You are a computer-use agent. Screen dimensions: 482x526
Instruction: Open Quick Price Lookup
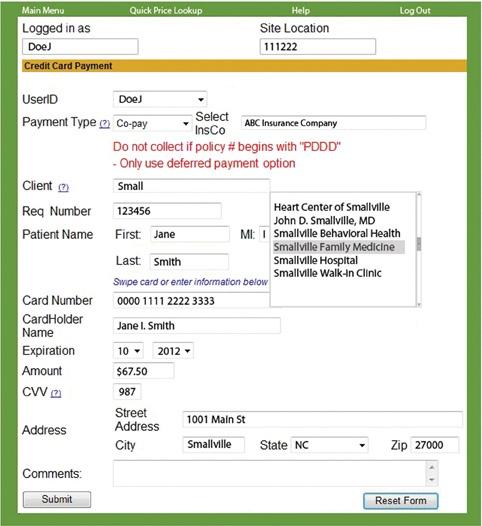point(166,10)
